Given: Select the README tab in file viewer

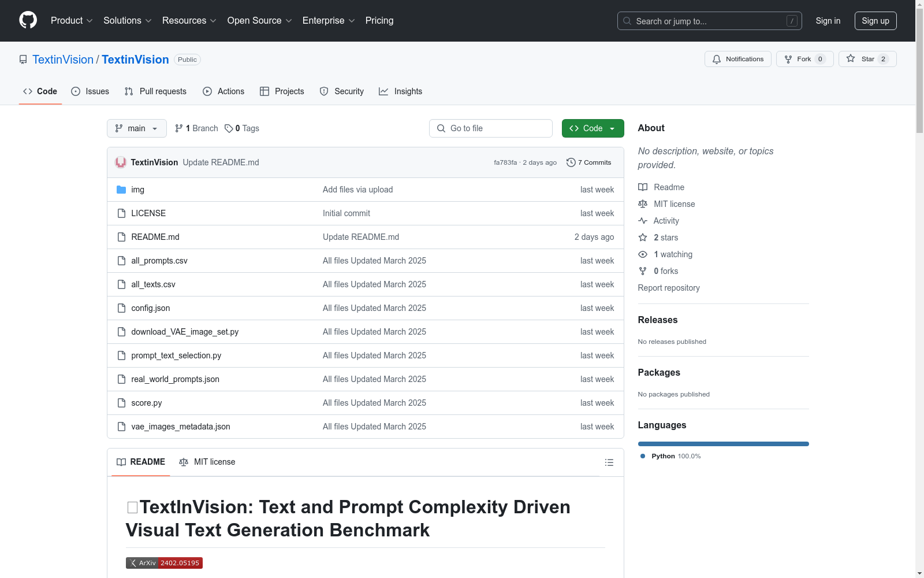Looking at the screenshot, I should click(141, 462).
